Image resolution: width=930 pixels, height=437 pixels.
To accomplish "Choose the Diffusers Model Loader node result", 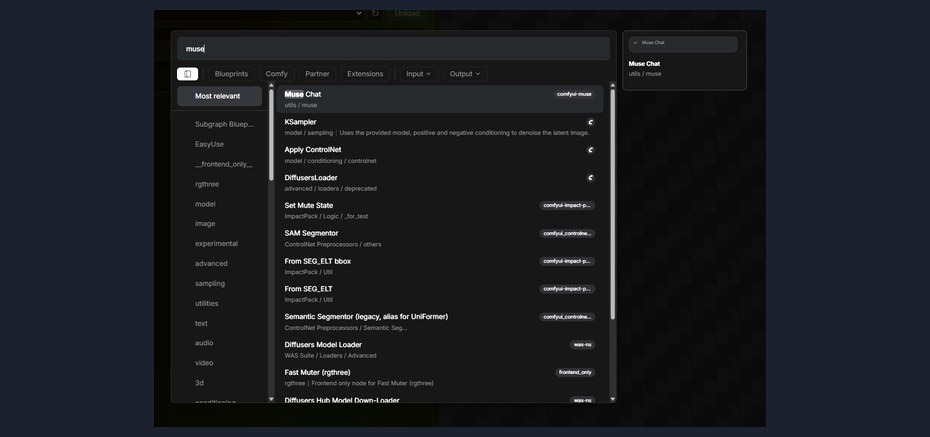I will 440,349.
